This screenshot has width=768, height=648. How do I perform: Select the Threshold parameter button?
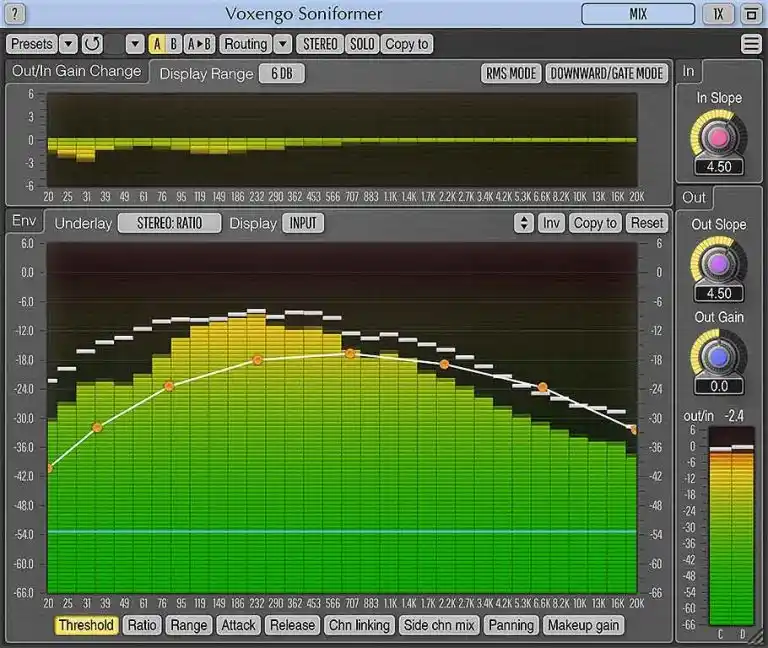[x=86, y=625]
